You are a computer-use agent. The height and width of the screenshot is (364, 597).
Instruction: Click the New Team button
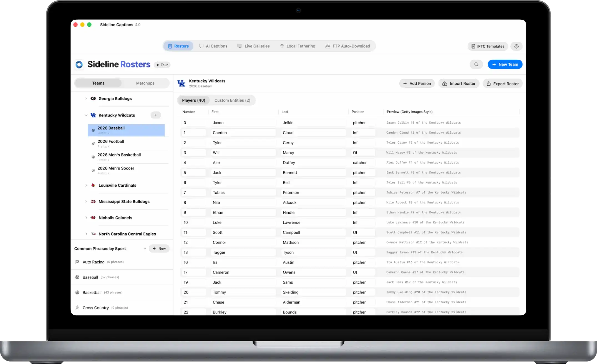click(x=505, y=64)
